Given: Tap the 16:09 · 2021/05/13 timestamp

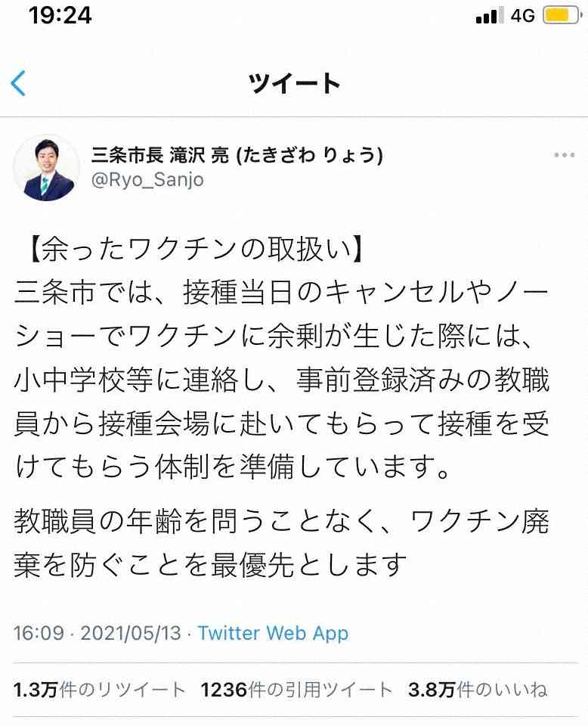Looking at the screenshot, I should pos(97,633).
